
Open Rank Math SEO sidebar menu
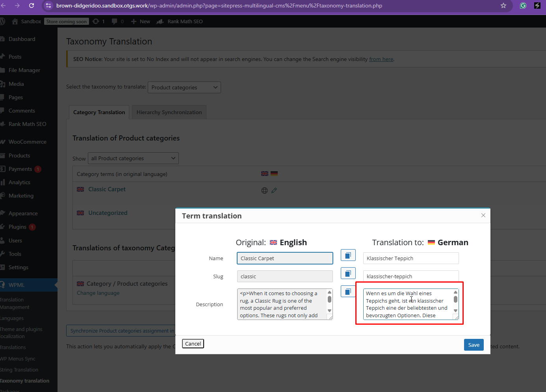coord(28,124)
